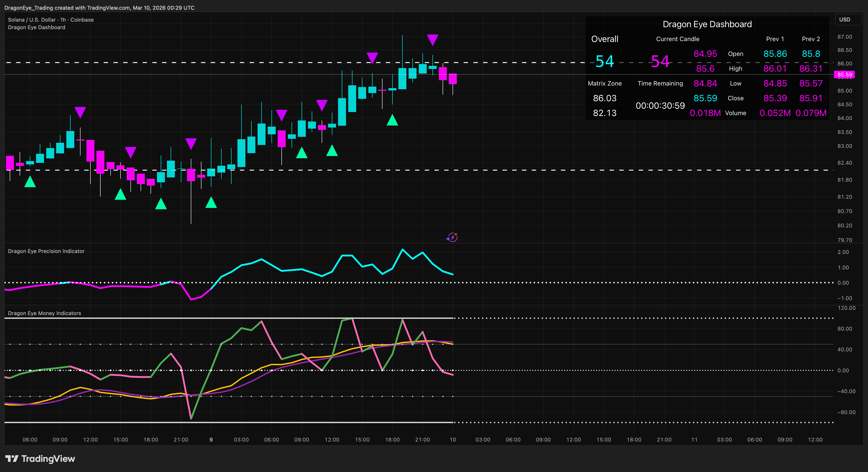Click the highest purple down-triangle signal marker

tap(432, 39)
